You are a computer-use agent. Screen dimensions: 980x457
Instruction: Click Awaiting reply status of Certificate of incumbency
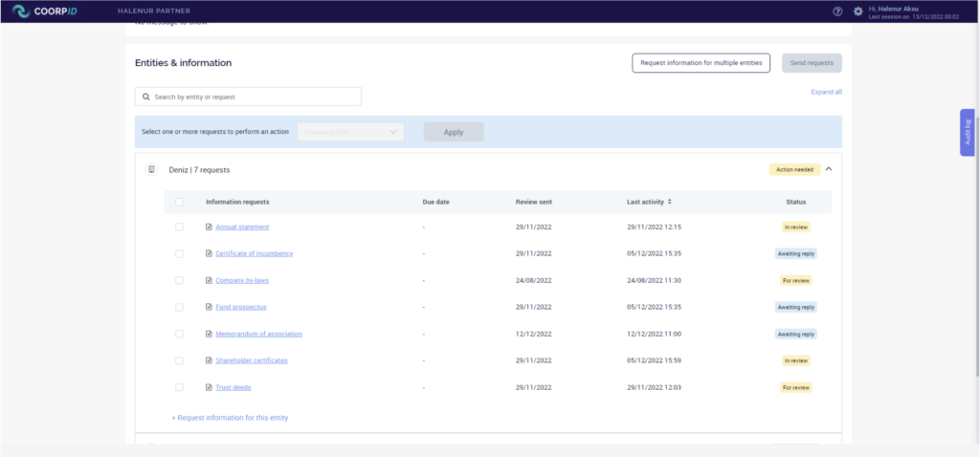pyautogui.click(x=796, y=253)
